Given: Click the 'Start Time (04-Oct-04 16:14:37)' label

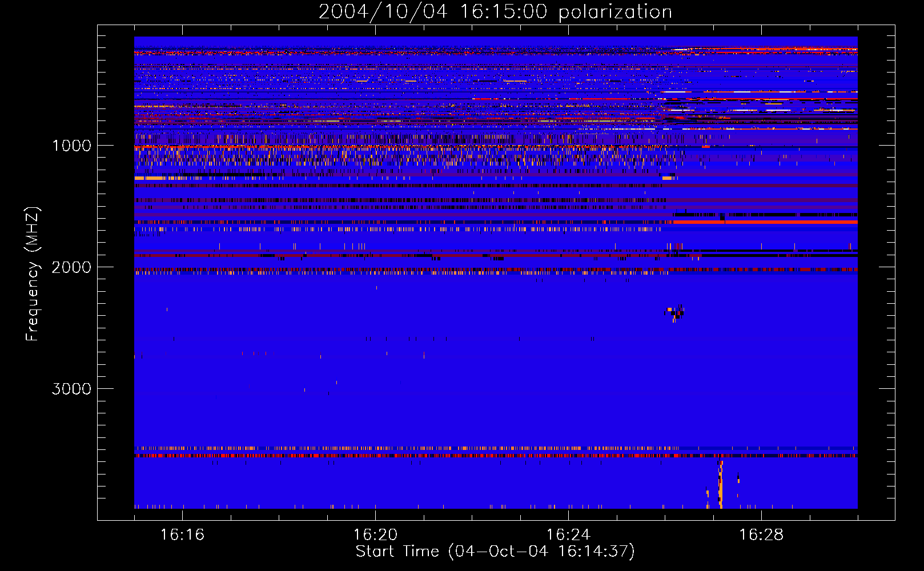Looking at the screenshot, I should (x=495, y=552).
